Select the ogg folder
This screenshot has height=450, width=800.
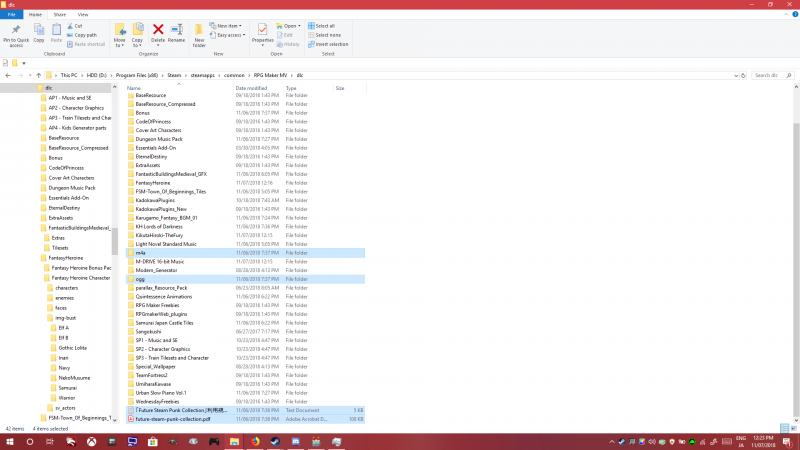[245, 279]
